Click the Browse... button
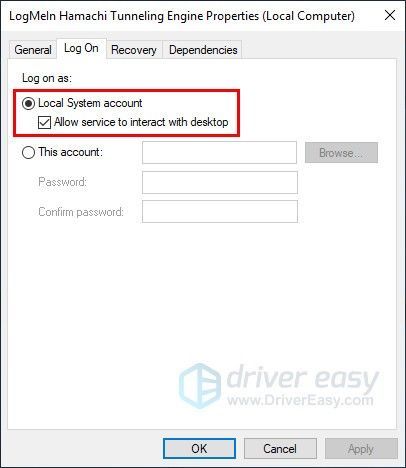The width and height of the screenshot is (406, 468). tap(341, 153)
